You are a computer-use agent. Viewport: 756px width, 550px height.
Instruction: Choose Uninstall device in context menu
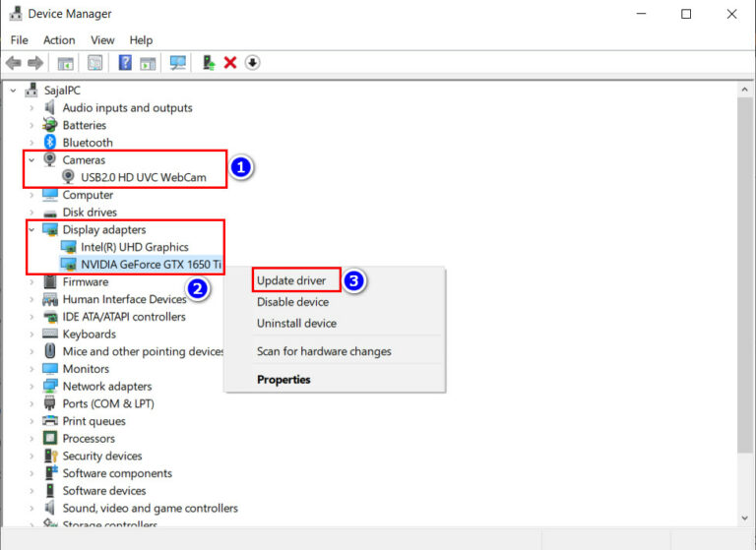[x=296, y=323]
